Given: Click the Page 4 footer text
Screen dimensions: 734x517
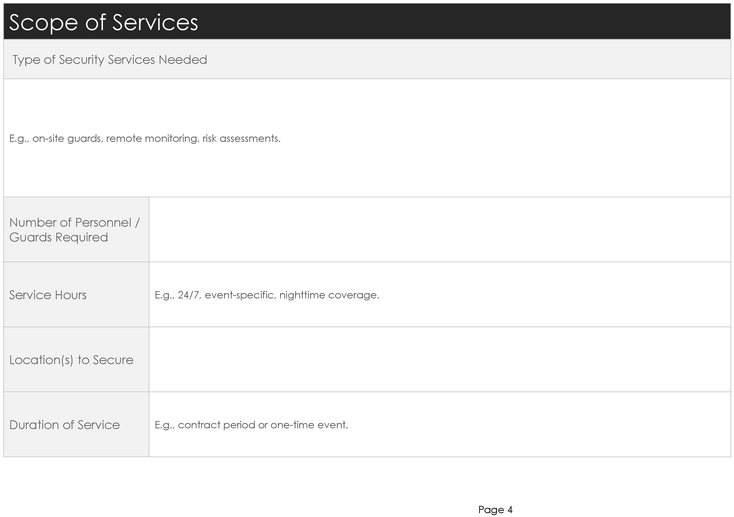Looking at the screenshot, I should [495, 510].
